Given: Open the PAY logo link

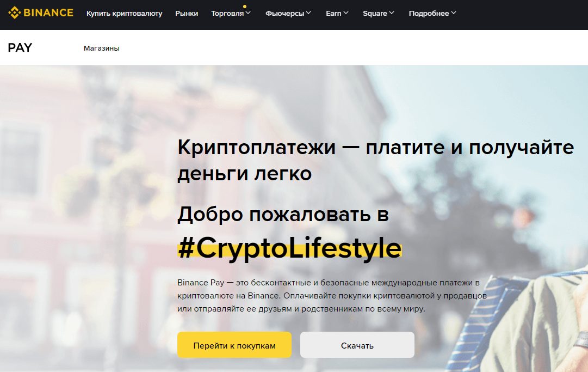Looking at the screenshot, I should pyautogui.click(x=20, y=48).
